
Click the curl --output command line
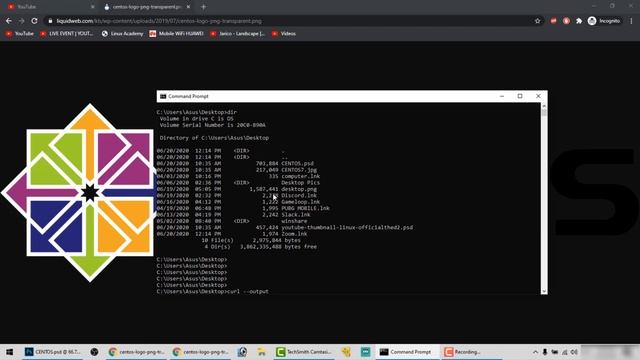212,291
